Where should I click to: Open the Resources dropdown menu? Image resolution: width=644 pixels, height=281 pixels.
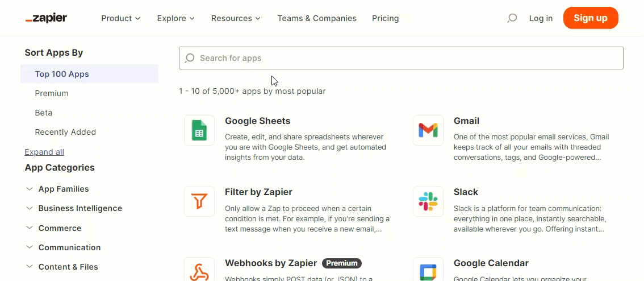point(236,18)
